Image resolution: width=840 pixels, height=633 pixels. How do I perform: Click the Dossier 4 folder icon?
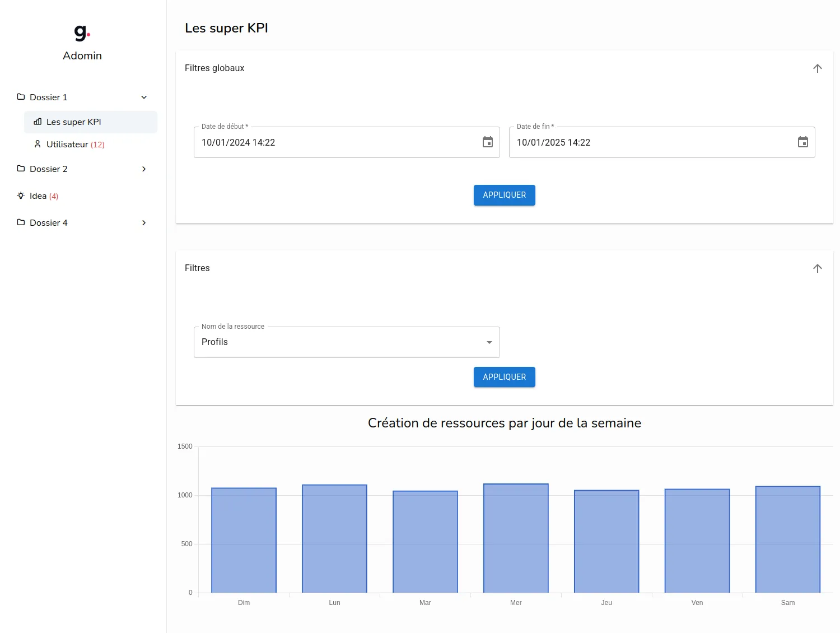click(x=21, y=222)
